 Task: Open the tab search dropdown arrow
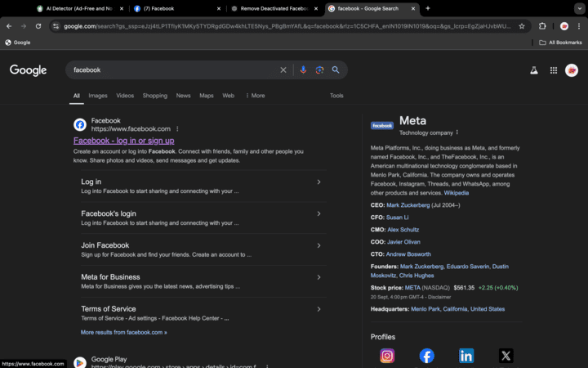click(x=579, y=8)
